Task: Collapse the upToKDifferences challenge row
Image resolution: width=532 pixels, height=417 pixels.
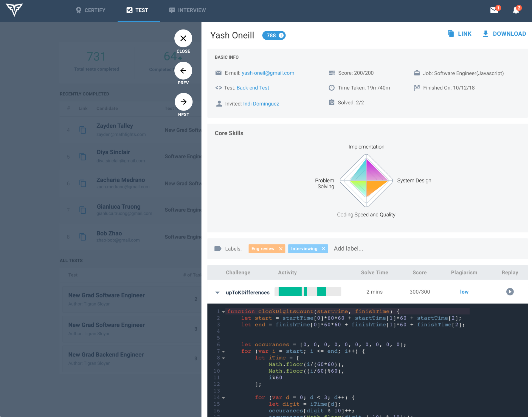Action: coord(218,292)
